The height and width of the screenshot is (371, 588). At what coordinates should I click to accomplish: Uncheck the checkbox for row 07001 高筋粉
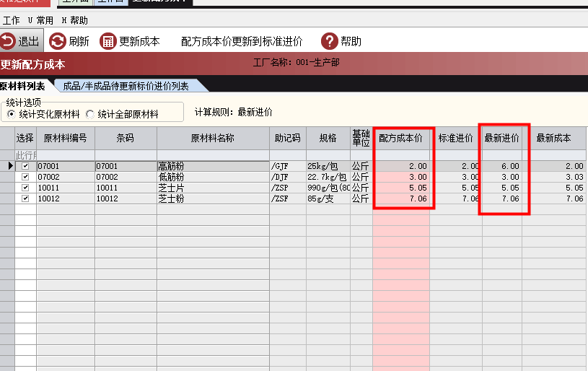coord(25,166)
